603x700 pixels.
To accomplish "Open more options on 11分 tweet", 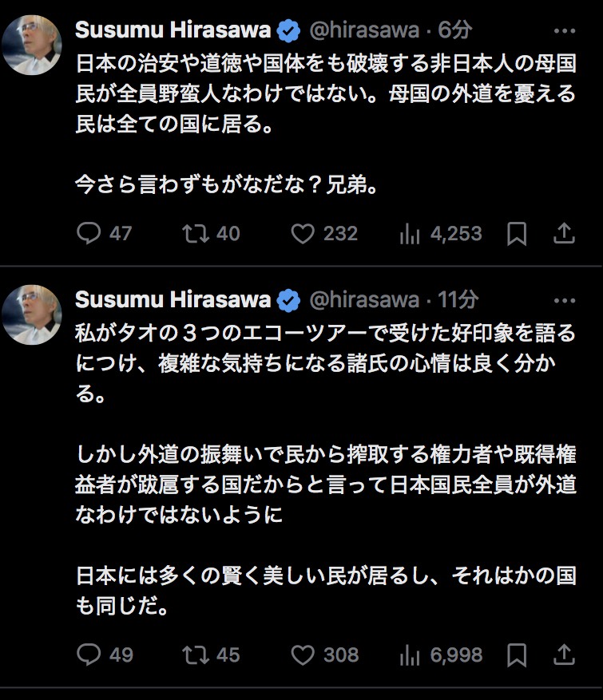I will pos(564,300).
